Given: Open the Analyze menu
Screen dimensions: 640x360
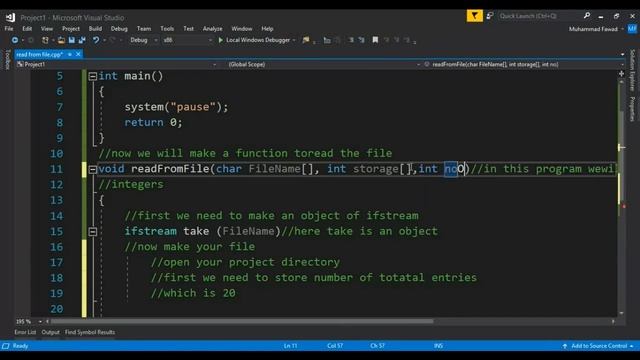Looking at the screenshot, I should pos(212,29).
